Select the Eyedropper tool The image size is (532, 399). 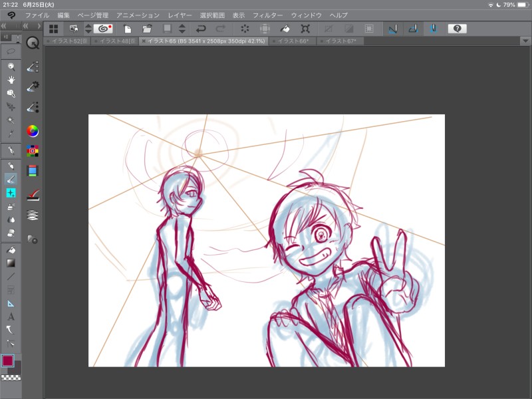point(11,134)
